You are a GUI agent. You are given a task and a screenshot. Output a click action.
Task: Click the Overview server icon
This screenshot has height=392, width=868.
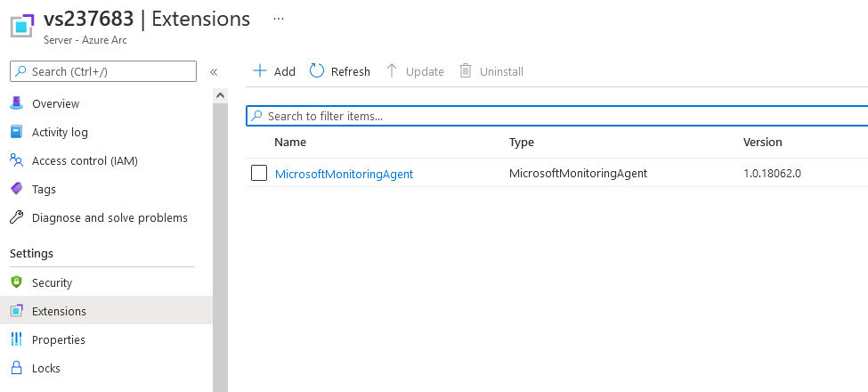17,103
